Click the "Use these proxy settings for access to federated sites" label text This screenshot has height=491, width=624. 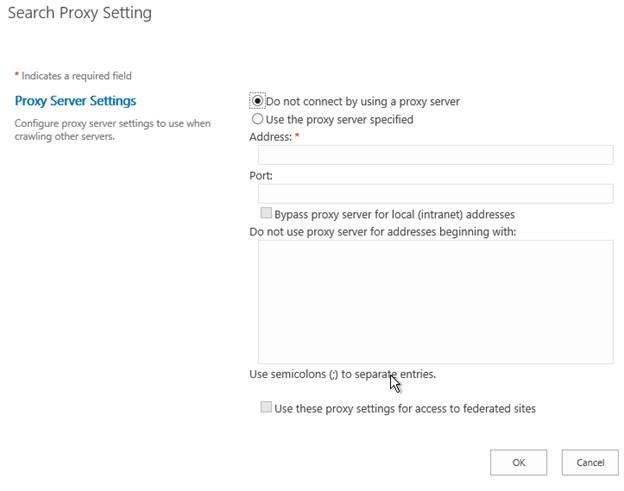click(x=405, y=408)
